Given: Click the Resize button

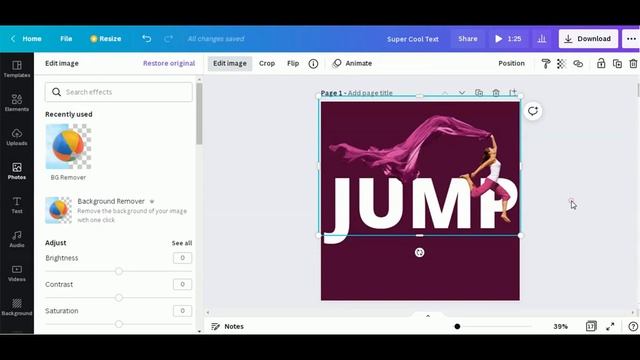Looking at the screenshot, I should (x=106, y=39).
